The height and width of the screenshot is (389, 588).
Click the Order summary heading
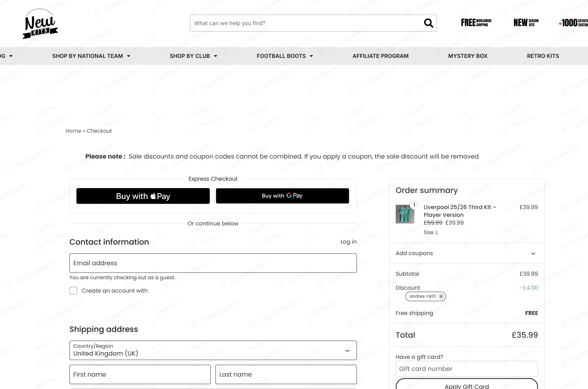coord(427,190)
